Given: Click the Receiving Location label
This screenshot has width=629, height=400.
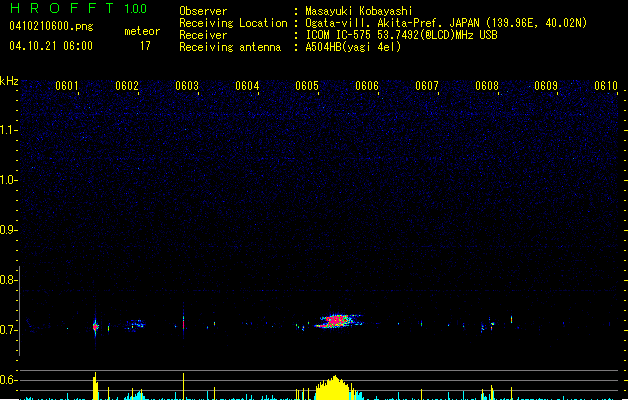Looking at the screenshot, I should coord(233,23).
